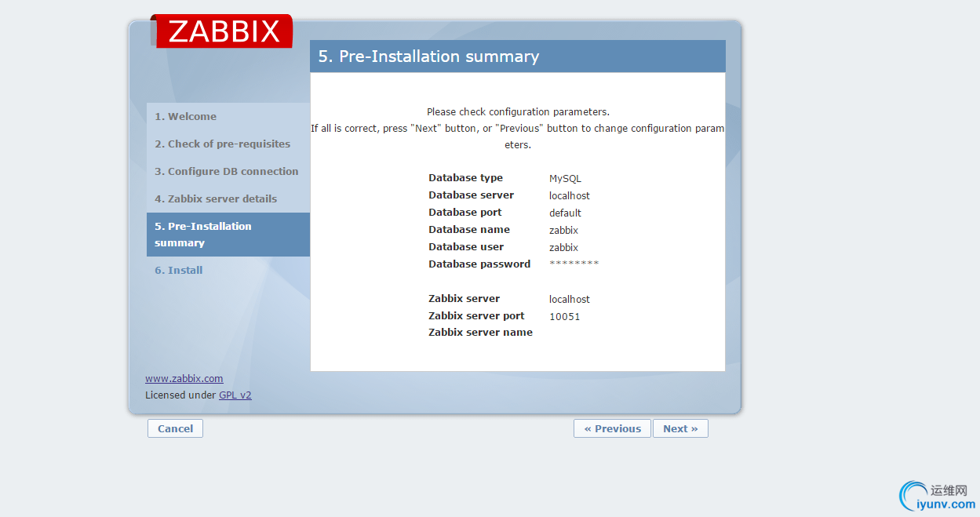Click the Zabbix server name label
Viewport: 980px width, 517px height.
point(480,333)
